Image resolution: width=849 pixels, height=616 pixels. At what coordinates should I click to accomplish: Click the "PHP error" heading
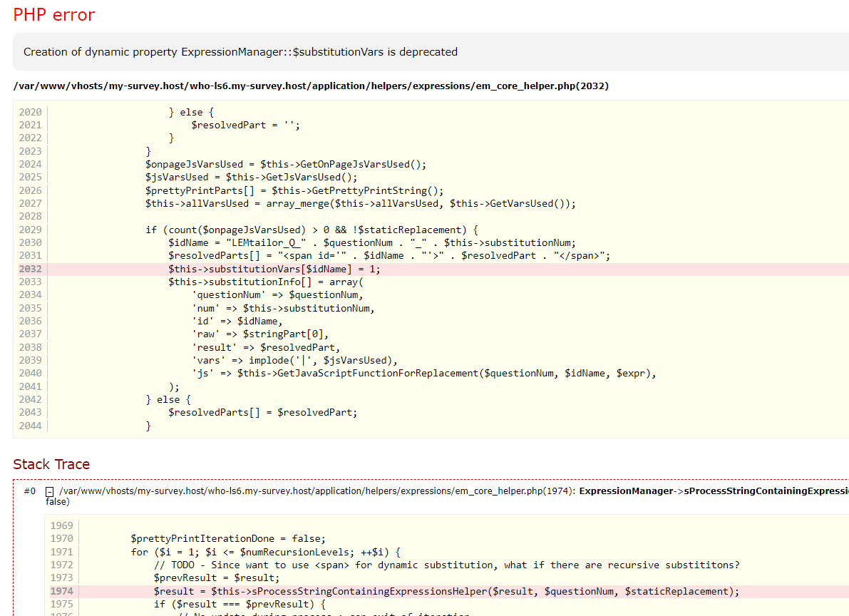pyautogui.click(x=53, y=15)
